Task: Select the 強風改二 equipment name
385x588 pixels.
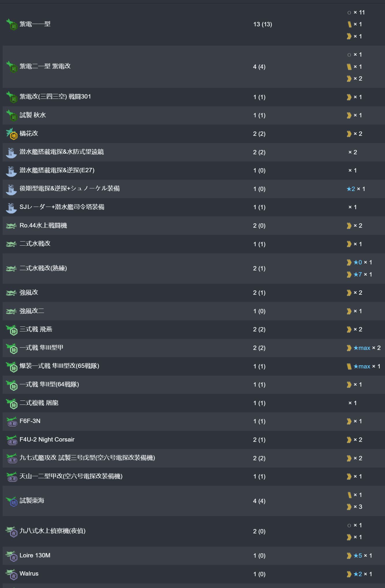Action: point(32,311)
